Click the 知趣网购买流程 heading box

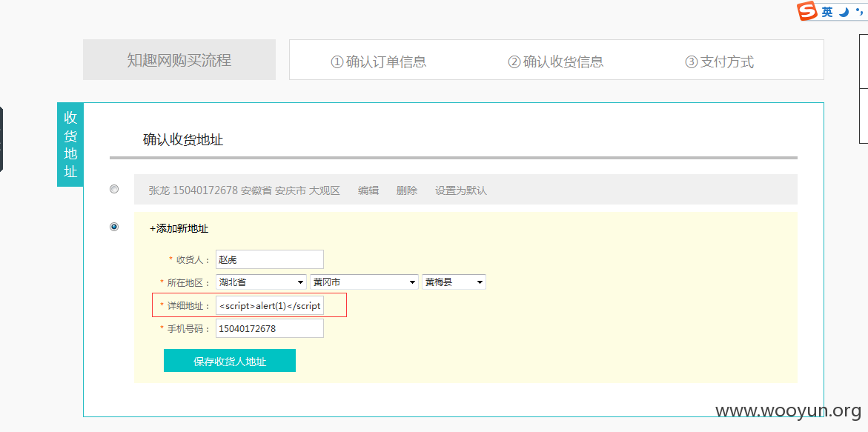pos(179,60)
